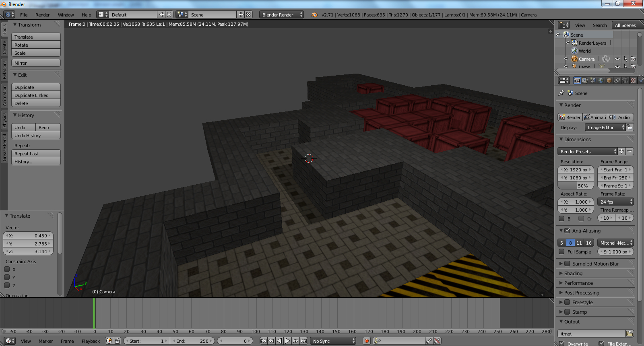Open the Object properties tab icon

[609, 80]
